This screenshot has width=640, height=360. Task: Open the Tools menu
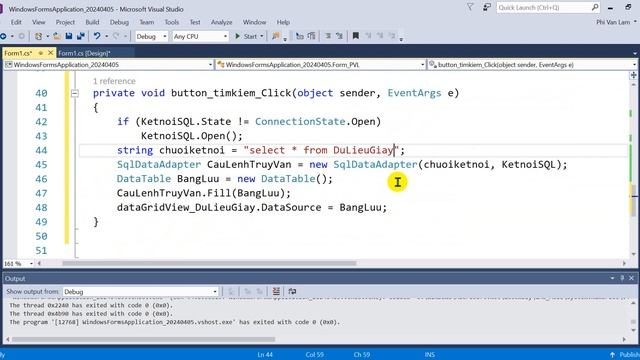(171, 22)
